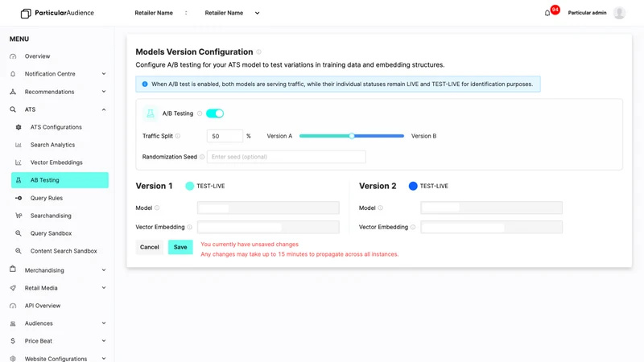
Task: Click the Searchandising cart icon
Action: pos(19,216)
